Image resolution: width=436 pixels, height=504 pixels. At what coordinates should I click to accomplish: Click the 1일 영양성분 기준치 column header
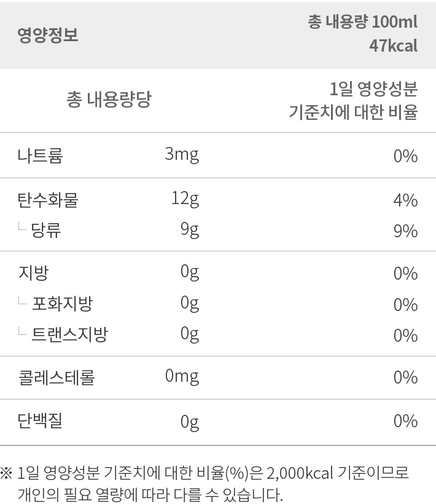tap(353, 100)
